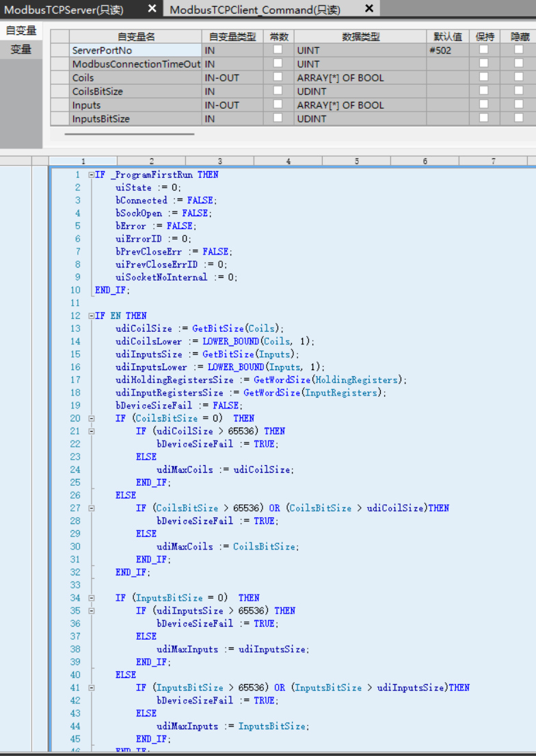Select the ServerPortNo variable name cell
This screenshot has width=536, height=756.
pos(135,50)
